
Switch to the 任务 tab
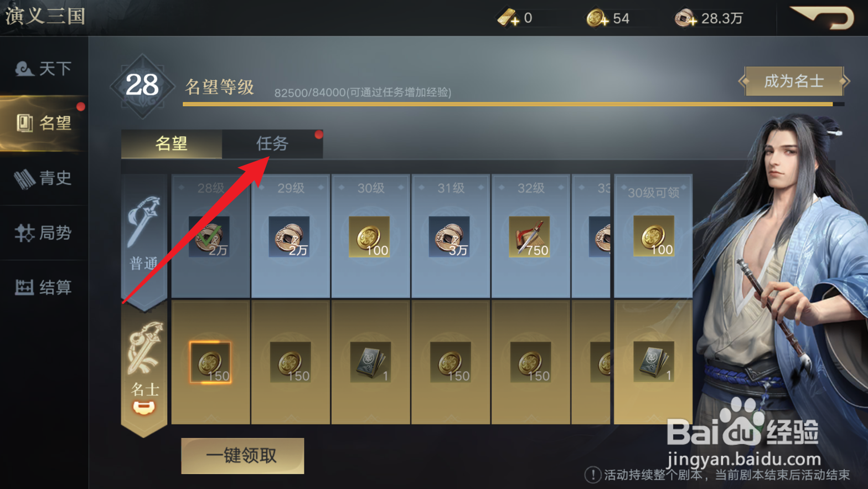(x=272, y=144)
